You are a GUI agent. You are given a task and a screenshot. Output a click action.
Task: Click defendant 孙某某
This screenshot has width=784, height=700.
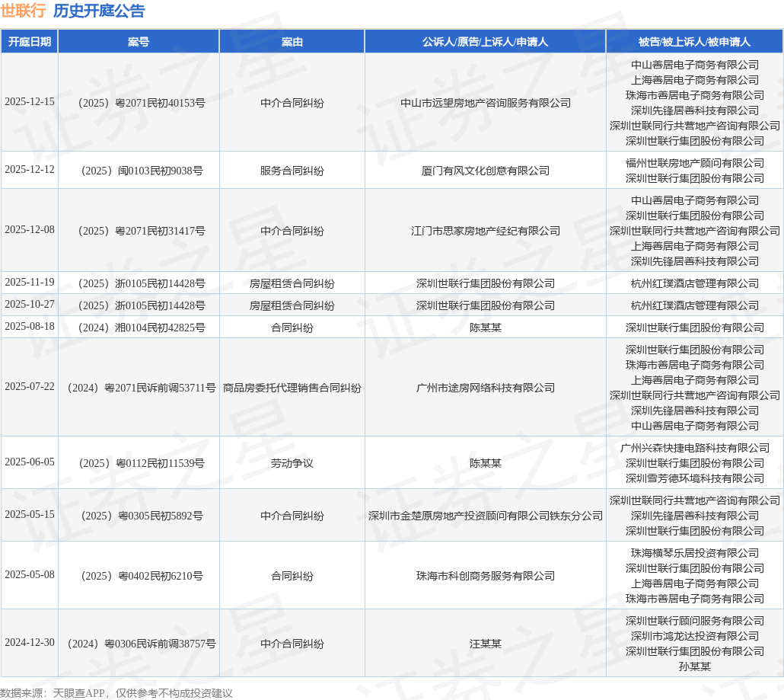[x=695, y=666]
